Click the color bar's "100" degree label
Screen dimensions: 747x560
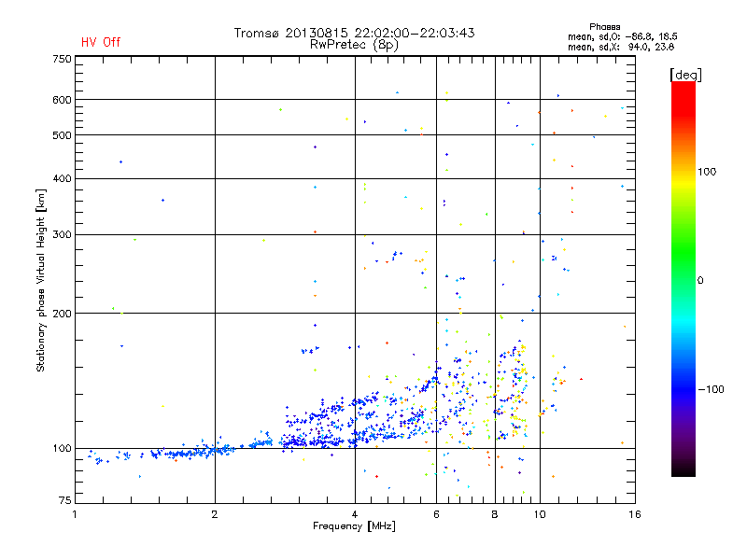707,172
